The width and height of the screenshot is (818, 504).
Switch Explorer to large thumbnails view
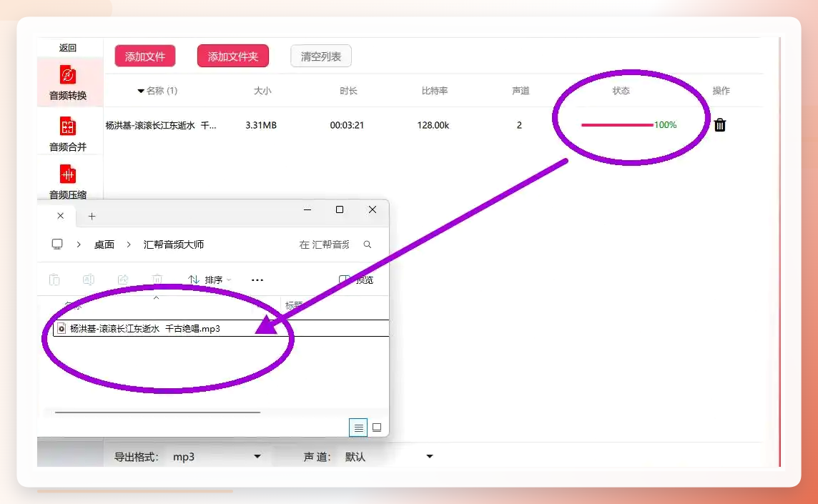377,428
